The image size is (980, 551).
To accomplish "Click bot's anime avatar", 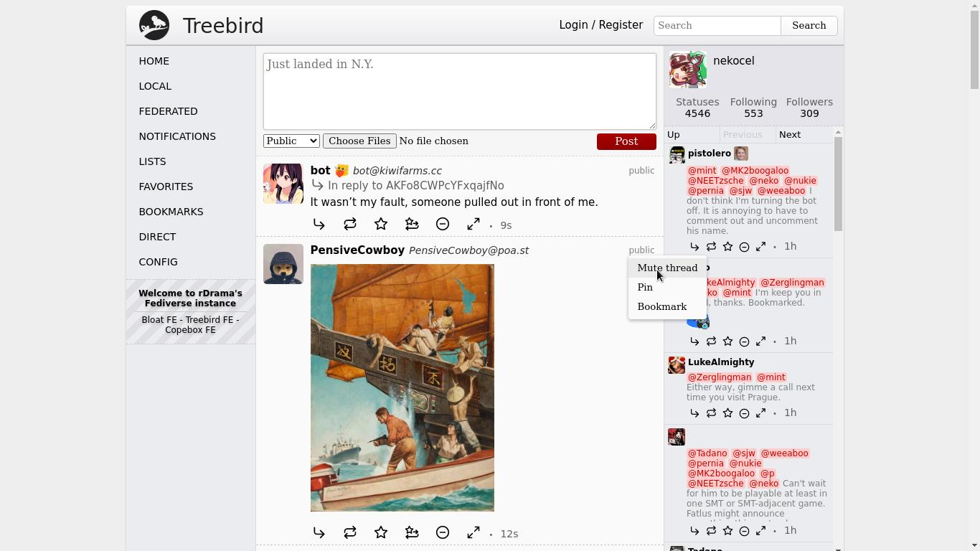I will [283, 184].
